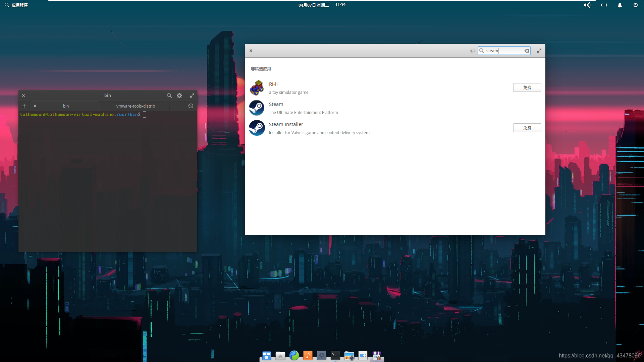Open AppCenter store icon in dock
This screenshot has width=644, height=362.
[x=377, y=355]
